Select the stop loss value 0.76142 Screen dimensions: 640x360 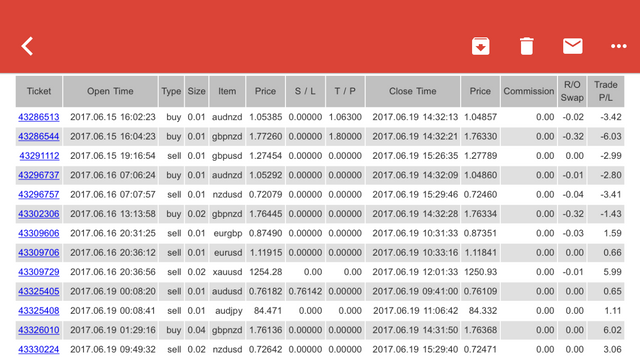tap(305, 291)
